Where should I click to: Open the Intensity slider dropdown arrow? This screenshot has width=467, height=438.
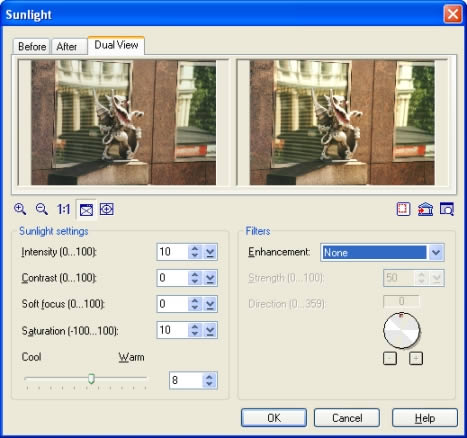[x=210, y=252]
